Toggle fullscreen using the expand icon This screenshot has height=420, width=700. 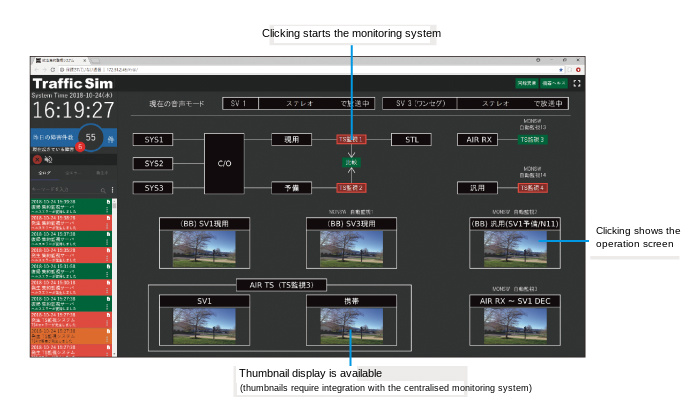577,83
